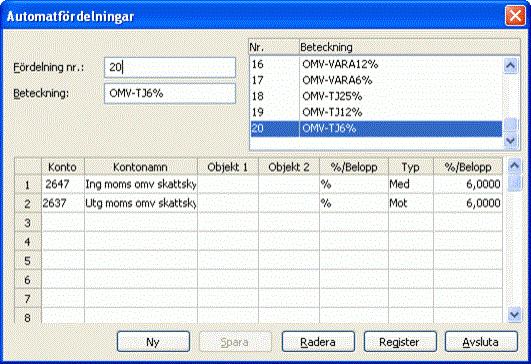Image resolution: width=531 pixels, height=364 pixels.
Task: Click Objekt 2 cell in row 2637
Action: point(289,203)
